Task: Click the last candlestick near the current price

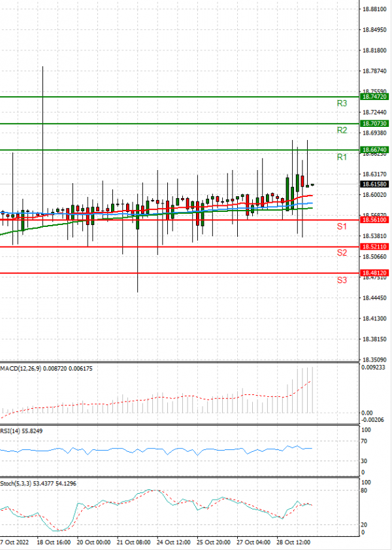Action: click(312, 184)
